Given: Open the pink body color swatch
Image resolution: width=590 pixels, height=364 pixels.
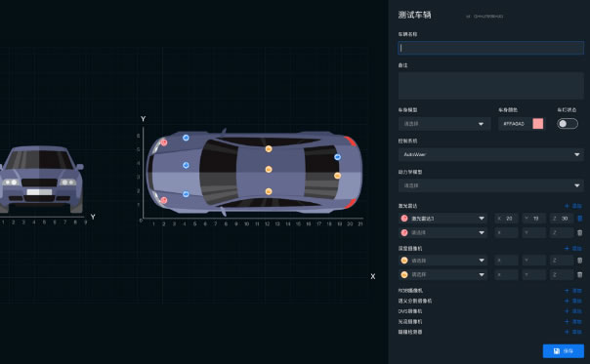Looking at the screenshot, I should pyautogui.click(x=538, y=124).
